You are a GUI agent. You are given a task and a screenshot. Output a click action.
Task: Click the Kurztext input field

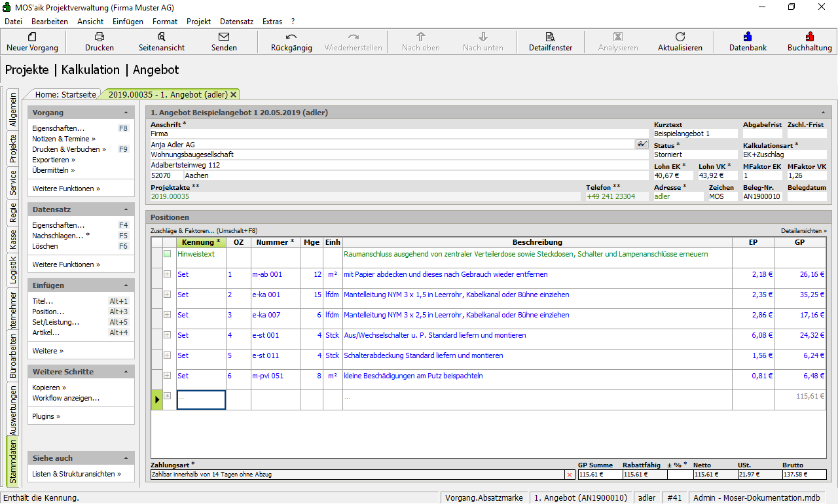coord(695,134)
